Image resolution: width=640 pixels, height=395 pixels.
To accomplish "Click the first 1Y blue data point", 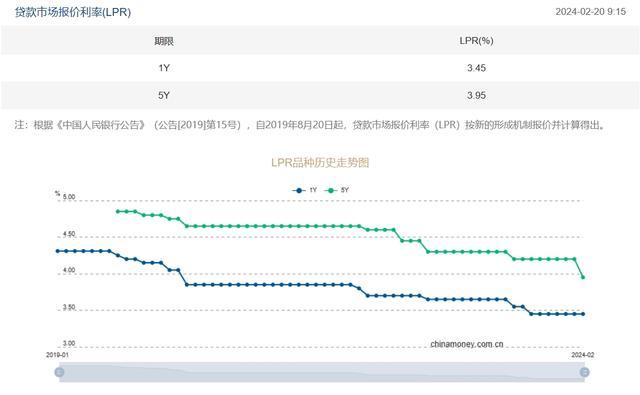I will 58,251.
